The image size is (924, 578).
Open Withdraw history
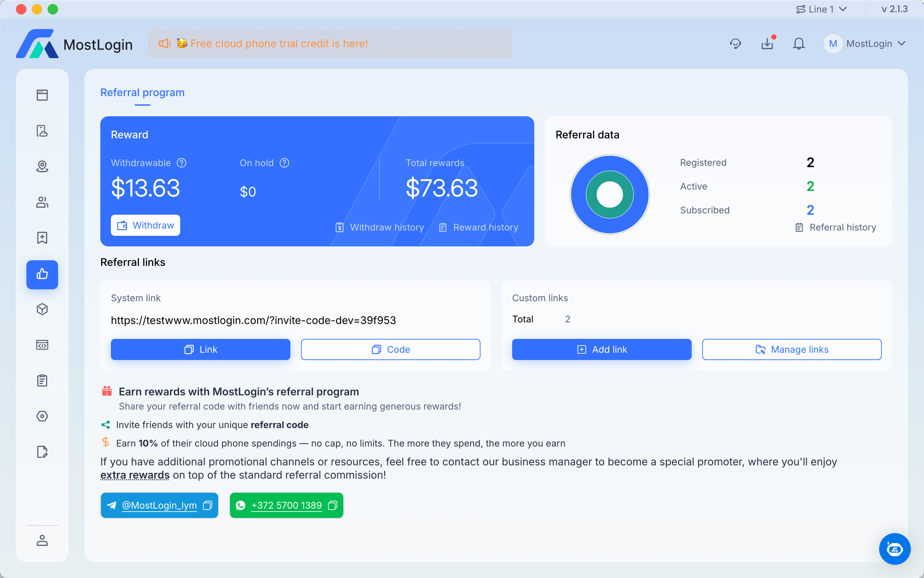380,228
